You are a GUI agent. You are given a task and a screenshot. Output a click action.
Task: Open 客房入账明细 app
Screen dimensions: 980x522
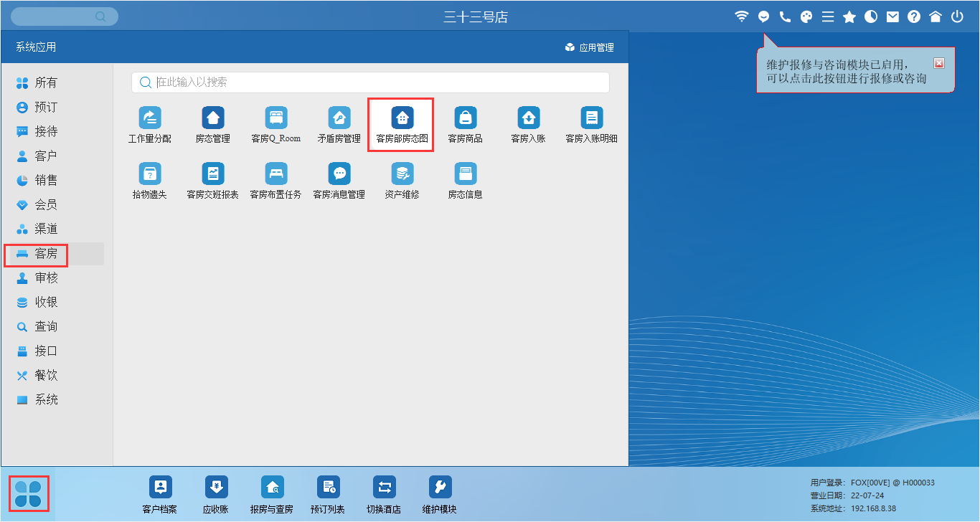tap(592, 125)
